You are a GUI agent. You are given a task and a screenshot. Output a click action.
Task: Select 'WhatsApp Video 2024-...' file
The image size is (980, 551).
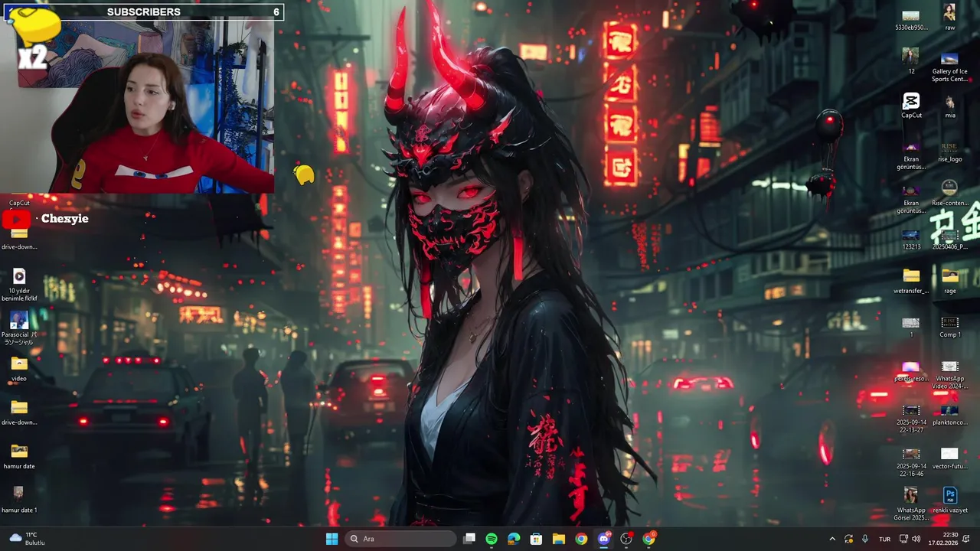949,374
